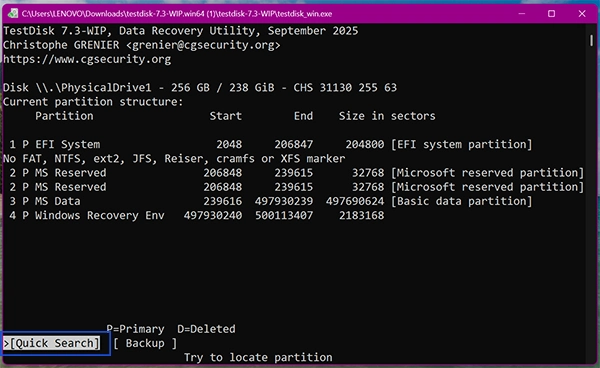Click the TestDisk 7.3-WIP header line
This screenshot has width=600, height=368.
coord(181,31)
